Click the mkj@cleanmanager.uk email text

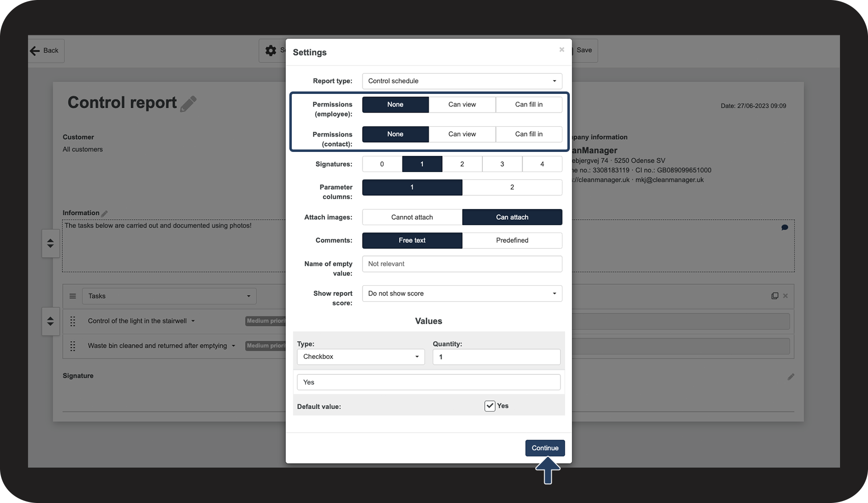(x=670, y=180)
